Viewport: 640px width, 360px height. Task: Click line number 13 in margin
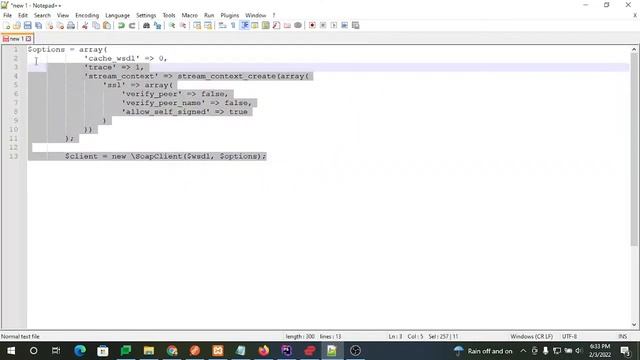(x=13, y=156)
